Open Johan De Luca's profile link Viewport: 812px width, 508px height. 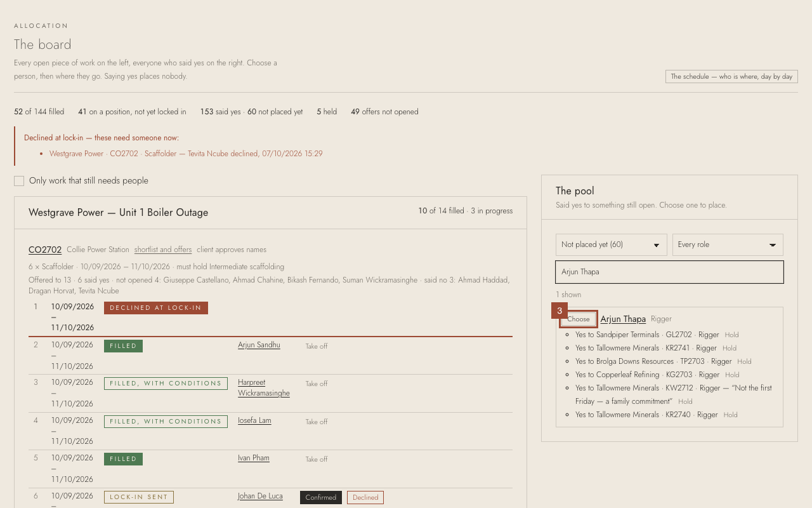pyautogui.click(x=260, y=496)
